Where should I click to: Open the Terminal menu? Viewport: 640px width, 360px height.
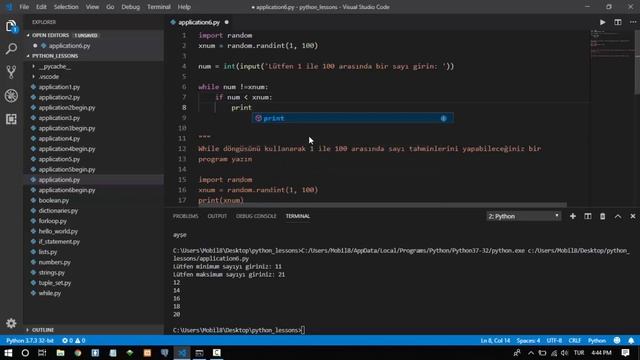pos(158,7)
